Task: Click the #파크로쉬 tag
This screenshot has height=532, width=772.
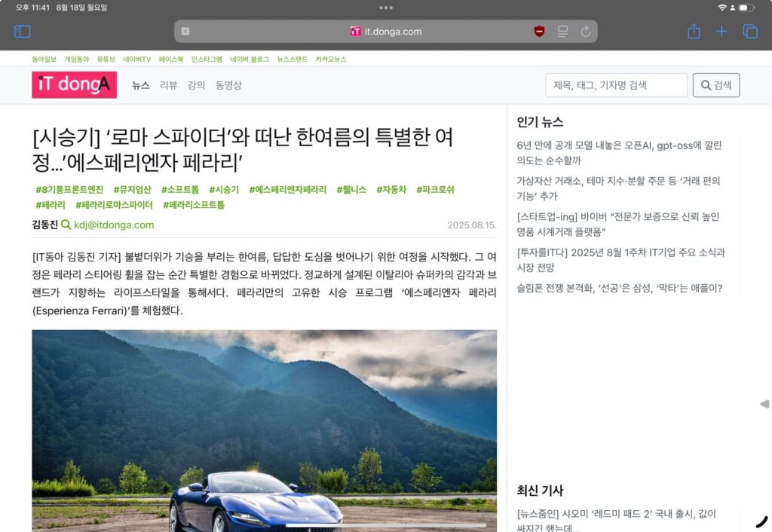Action: pyautogui.click(x=435, y=189)
